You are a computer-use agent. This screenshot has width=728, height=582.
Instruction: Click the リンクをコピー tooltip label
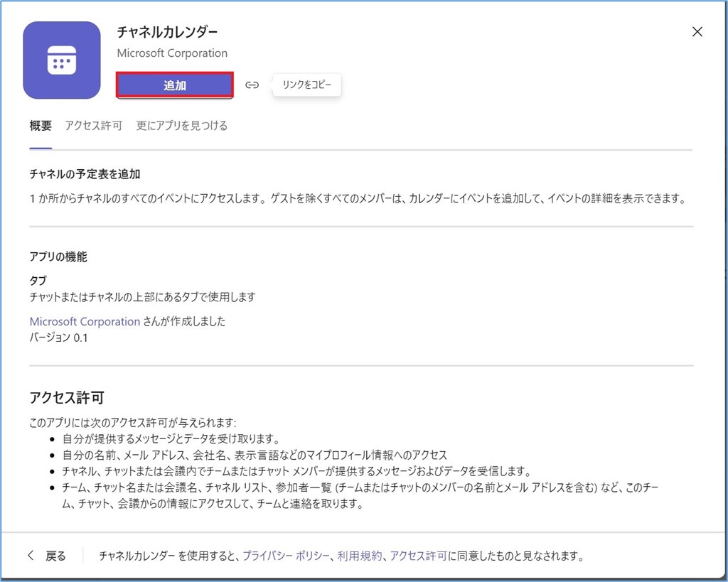pos(306,85)
